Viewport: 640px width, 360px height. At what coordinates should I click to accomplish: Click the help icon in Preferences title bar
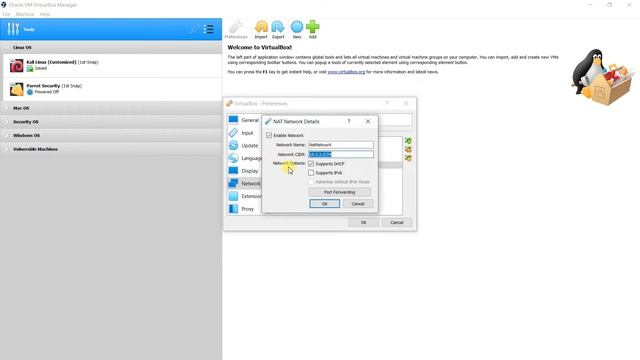387,103
